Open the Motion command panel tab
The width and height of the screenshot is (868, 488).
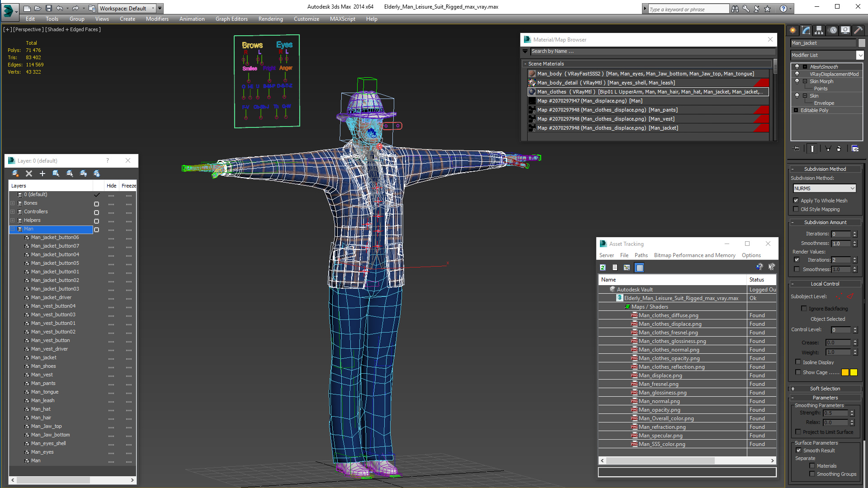[x=833, y=30]
